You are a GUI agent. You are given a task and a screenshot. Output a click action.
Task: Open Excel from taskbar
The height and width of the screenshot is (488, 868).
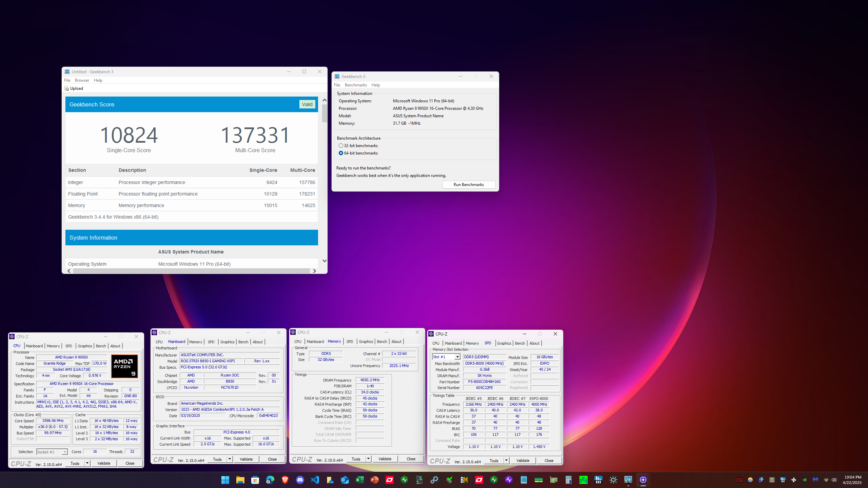tap(359, 480)
